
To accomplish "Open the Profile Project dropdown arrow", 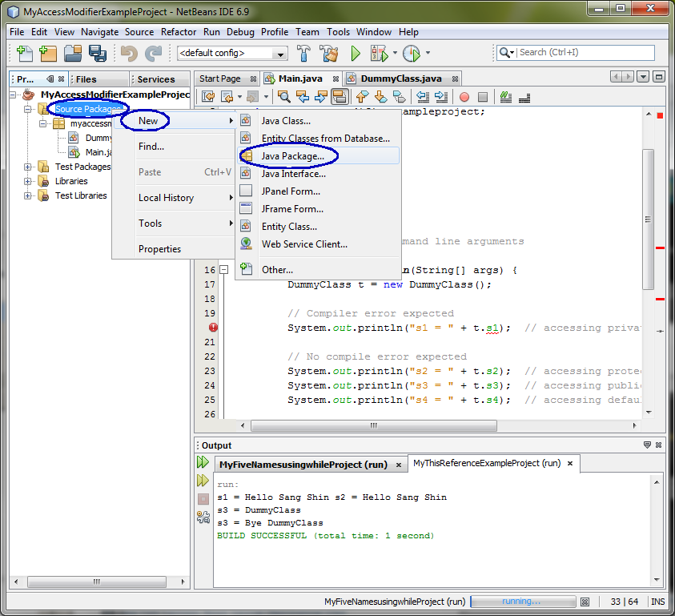I will coord(428,53).
